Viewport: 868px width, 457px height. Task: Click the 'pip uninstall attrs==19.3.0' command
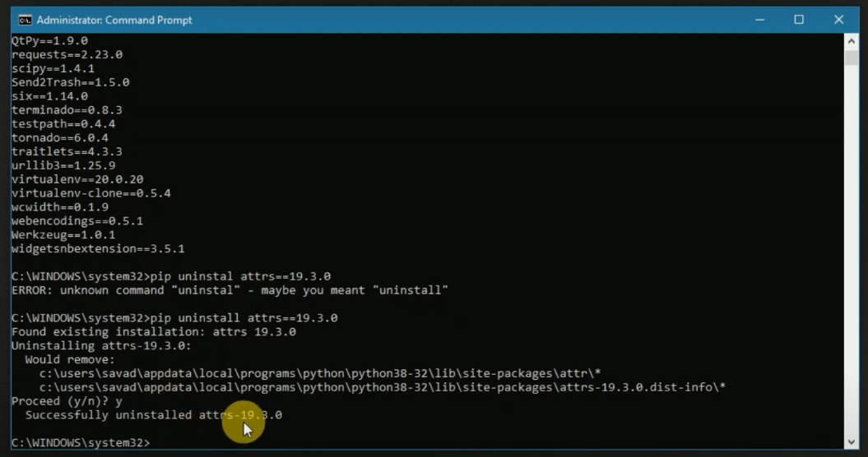click(x=244, y=318)
